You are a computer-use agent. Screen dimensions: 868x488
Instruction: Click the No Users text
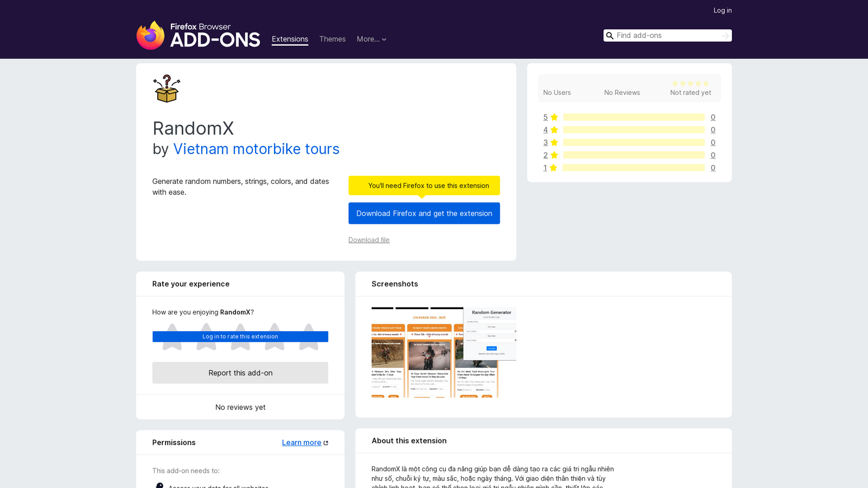557,93
